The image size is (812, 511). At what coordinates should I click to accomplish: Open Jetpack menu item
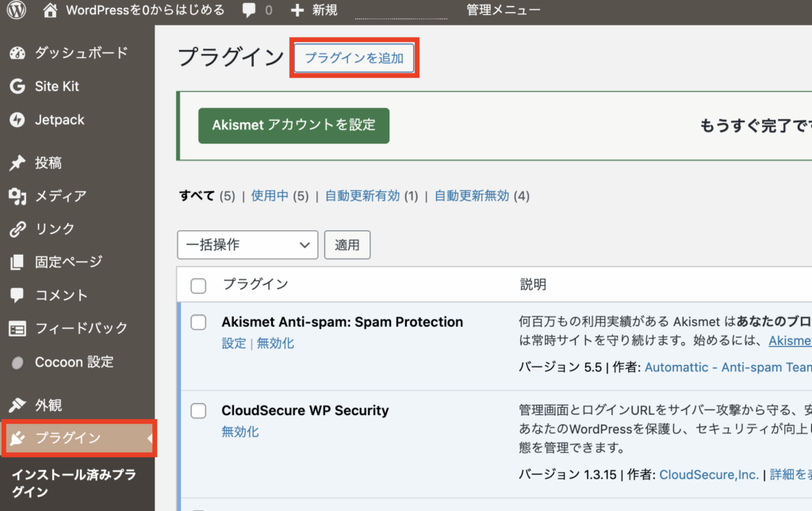(x=59, y=120)
